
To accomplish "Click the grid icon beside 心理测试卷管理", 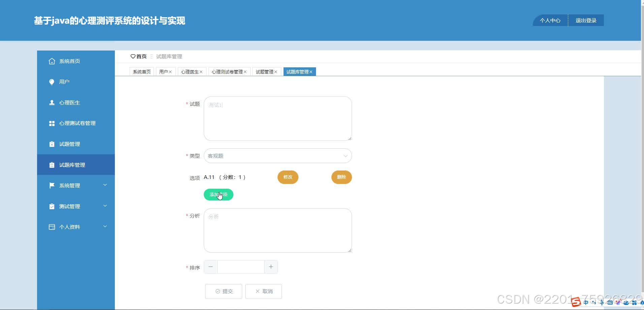I will pos(52,123).
